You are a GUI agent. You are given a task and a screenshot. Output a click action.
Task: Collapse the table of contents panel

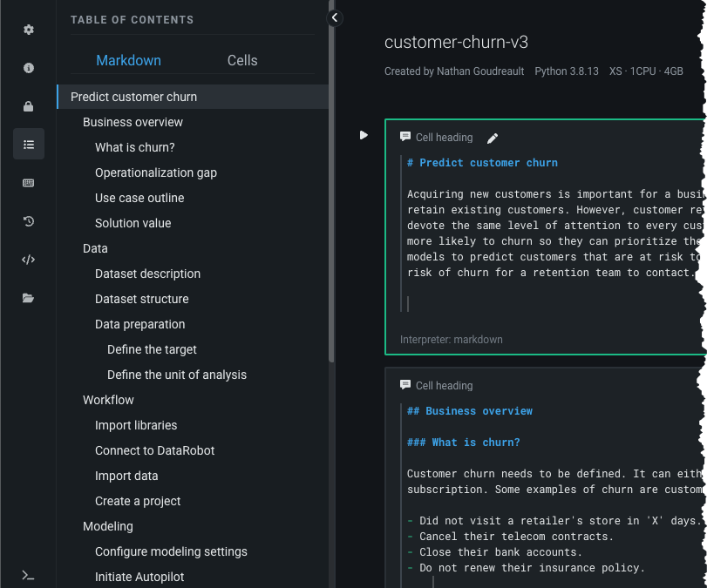click(x=335, y=17)
